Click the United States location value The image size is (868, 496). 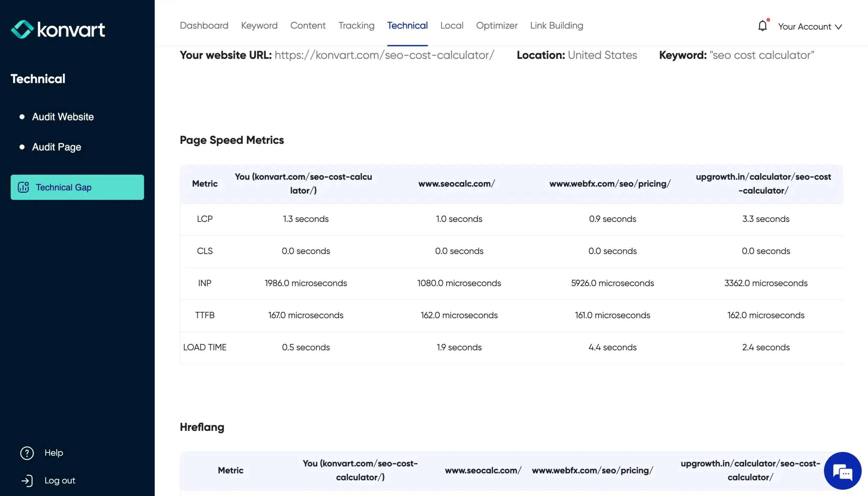coord(602,55)
